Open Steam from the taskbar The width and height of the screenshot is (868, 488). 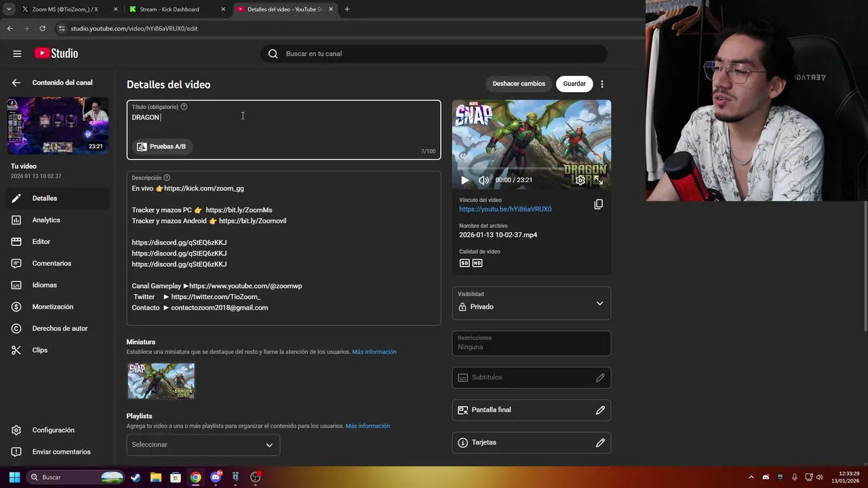coord(136,477)
